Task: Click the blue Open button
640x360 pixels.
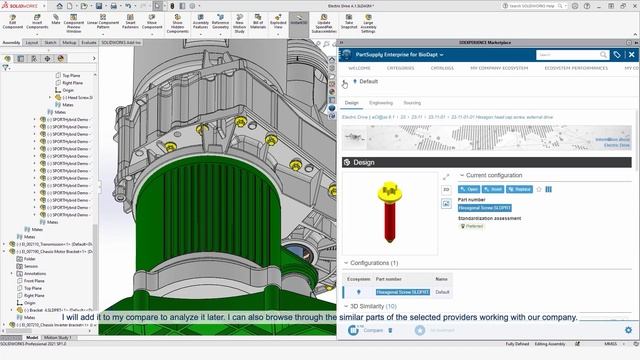Action: (469, 189)
